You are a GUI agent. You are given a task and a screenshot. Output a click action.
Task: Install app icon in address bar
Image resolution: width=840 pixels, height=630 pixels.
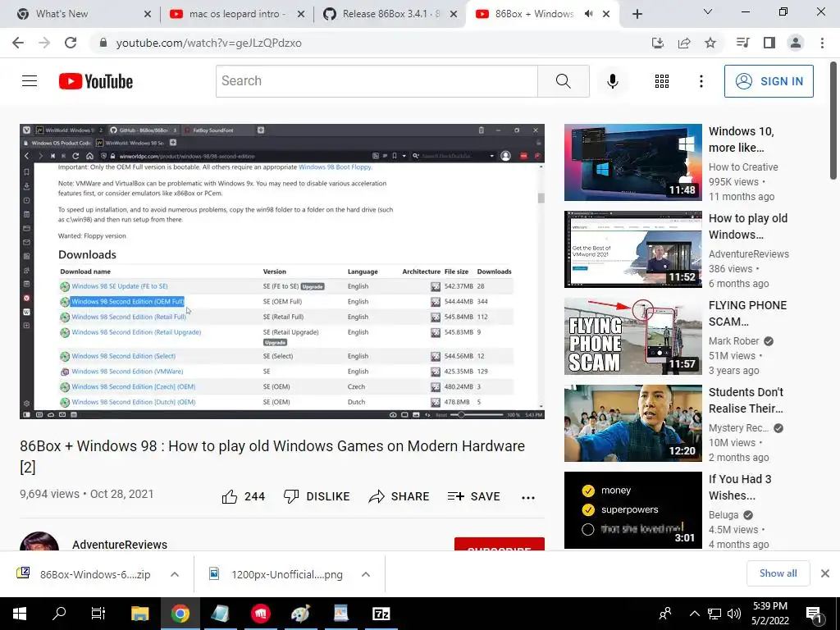(x=657, y=43)
